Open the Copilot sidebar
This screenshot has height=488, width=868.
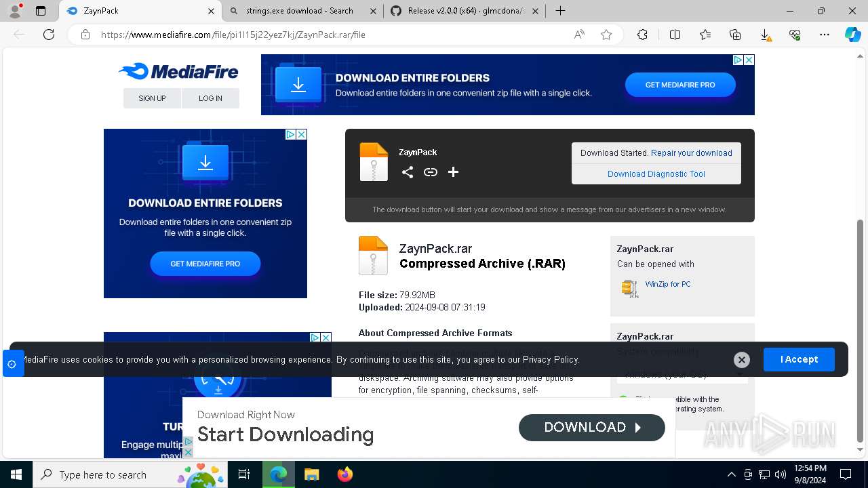pos(852,35)
